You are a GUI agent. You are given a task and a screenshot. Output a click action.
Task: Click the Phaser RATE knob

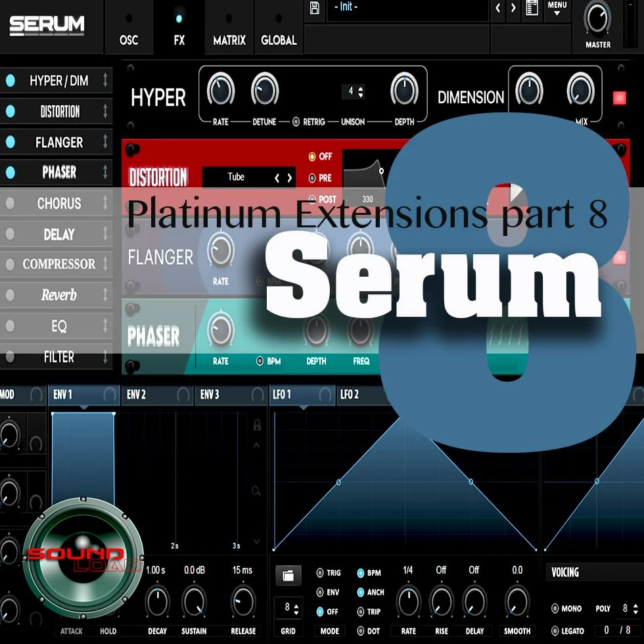tap(221, 331)
